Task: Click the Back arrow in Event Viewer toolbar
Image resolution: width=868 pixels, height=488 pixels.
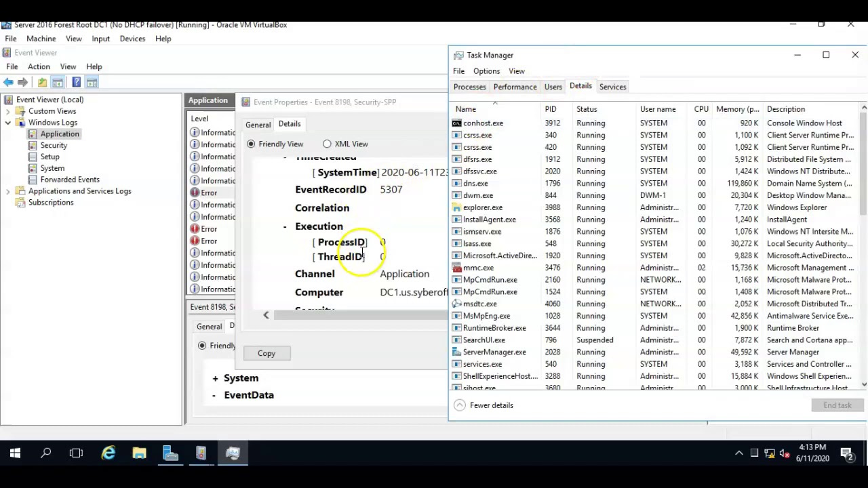Action: coord(8,82)
